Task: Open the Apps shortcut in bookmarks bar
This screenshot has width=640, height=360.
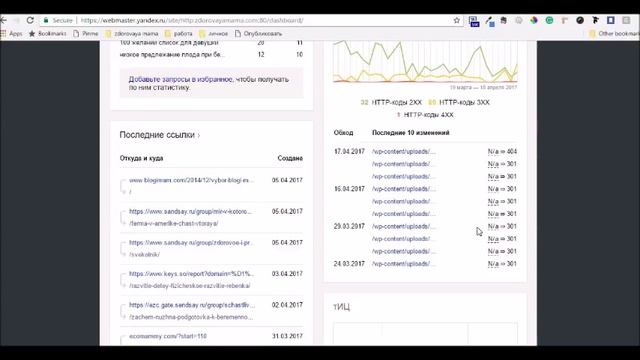Action: [11, 34]
